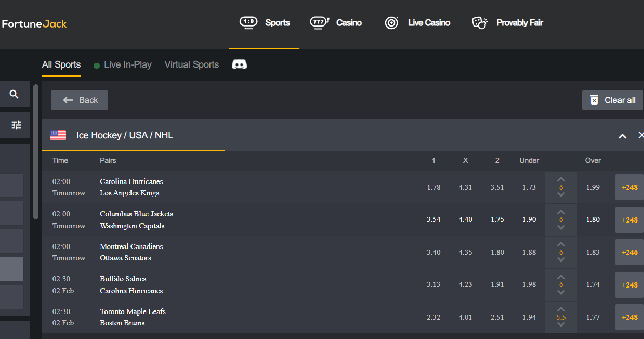Increase total line for Carolina vs Kings
The width and height of the screenshot is (644, 339).
tap(561, 179)
